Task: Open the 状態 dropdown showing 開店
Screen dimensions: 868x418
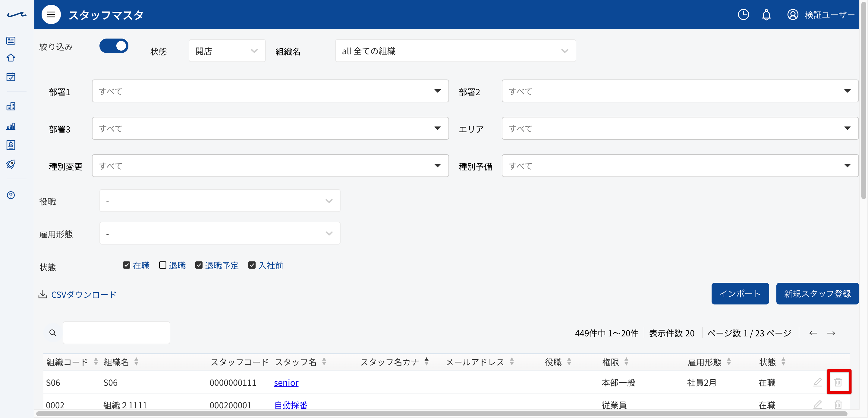Action: [227, 51]
